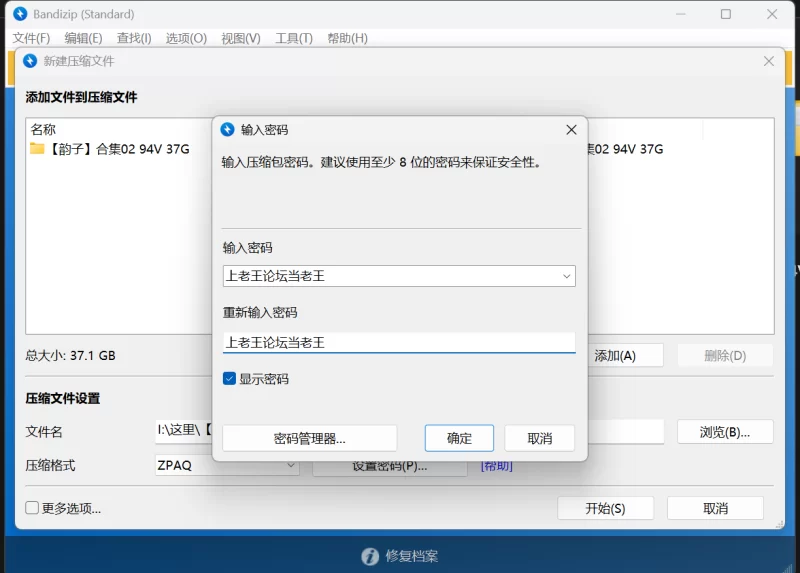Click the logo icon in 新建压缩文件 dialog title
The image size is (800, 573).
click(30, 61)
